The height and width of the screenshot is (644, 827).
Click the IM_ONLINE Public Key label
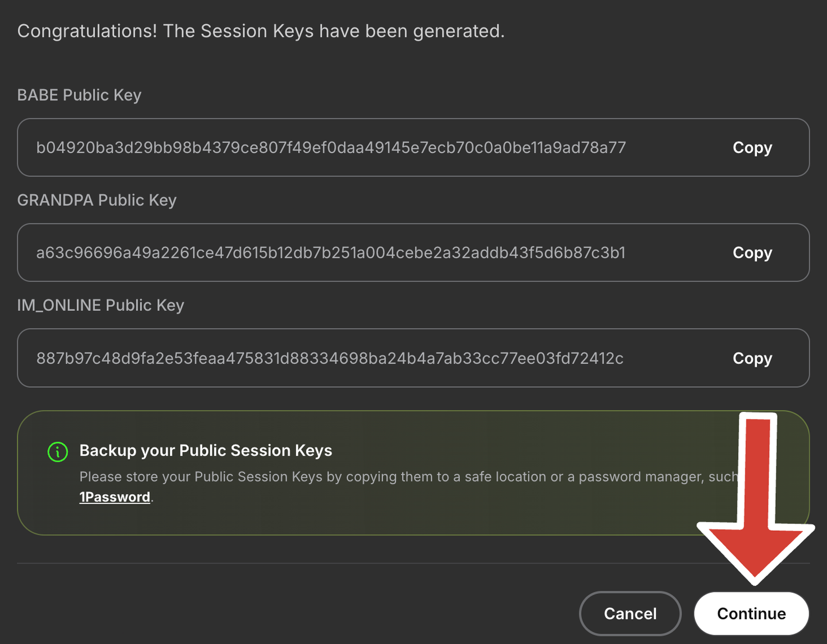coord(101,305)
